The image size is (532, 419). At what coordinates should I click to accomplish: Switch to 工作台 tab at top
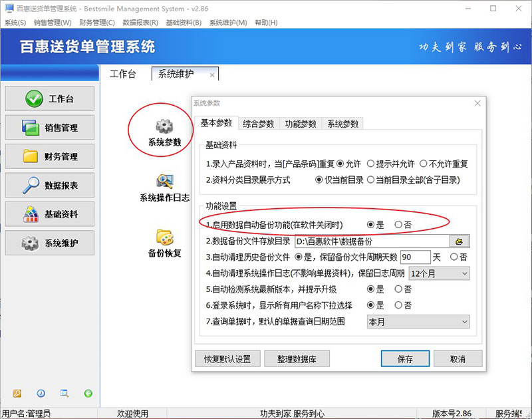(123, 74)
